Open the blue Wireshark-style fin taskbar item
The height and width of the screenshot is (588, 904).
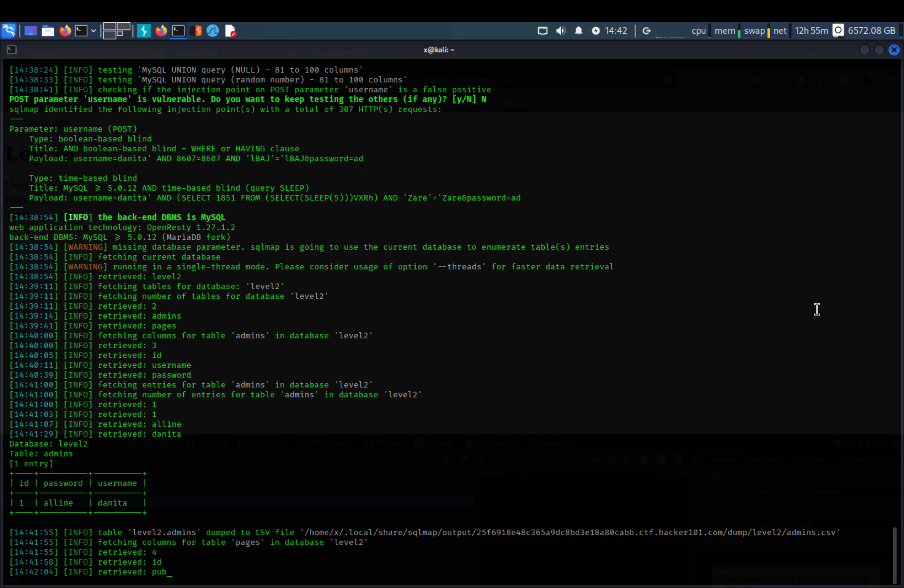pos(213,31)
